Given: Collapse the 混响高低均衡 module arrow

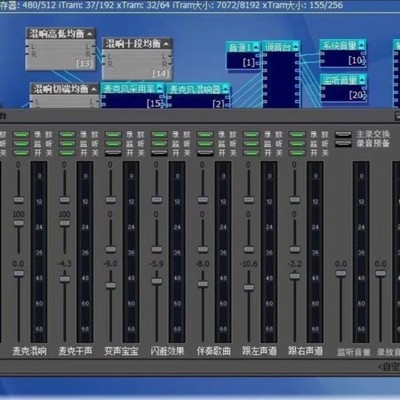Looking at the screenshot, I should pyautogui.click(x=90, y=34).
